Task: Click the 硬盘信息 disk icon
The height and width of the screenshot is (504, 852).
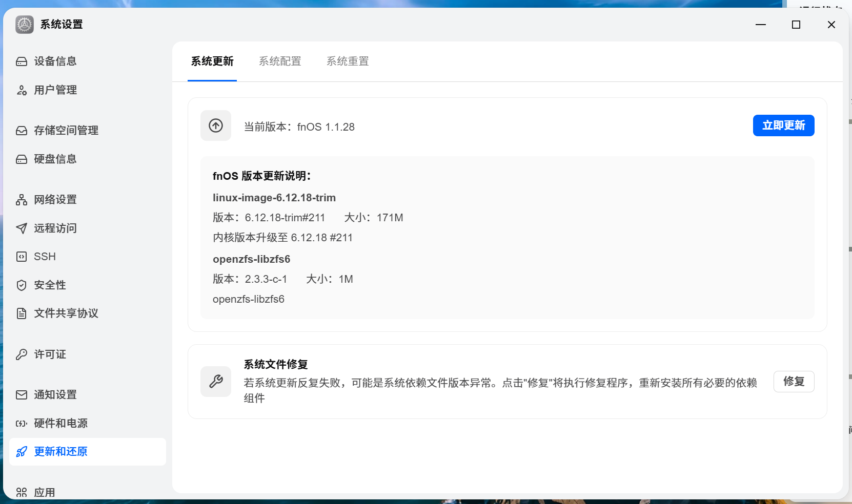Action: (x=22, y=159)
